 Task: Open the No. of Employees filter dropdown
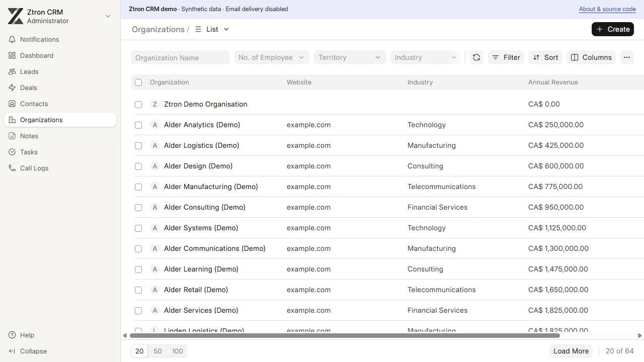tap(272, 57)
